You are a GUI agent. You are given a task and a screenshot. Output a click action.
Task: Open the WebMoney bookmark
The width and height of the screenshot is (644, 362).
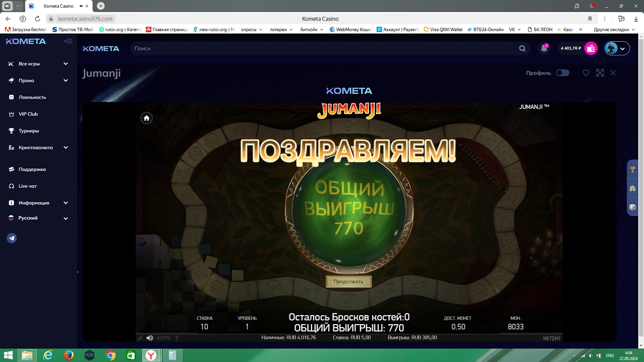(351, 30)
